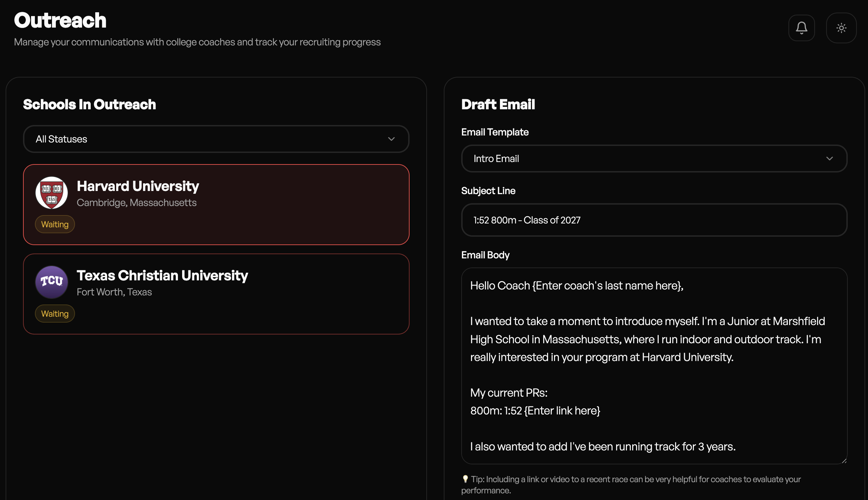Click the lightbulb tip icon

465,479
